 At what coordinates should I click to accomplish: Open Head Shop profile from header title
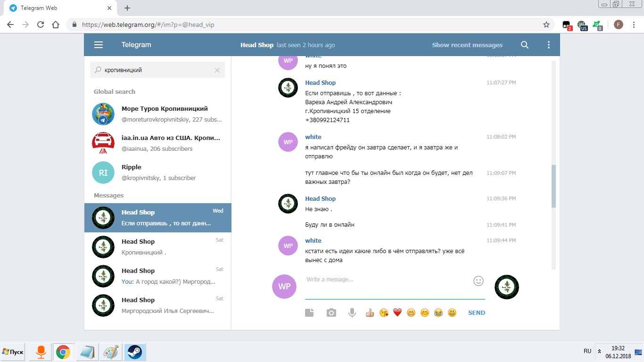coord(257,45)
